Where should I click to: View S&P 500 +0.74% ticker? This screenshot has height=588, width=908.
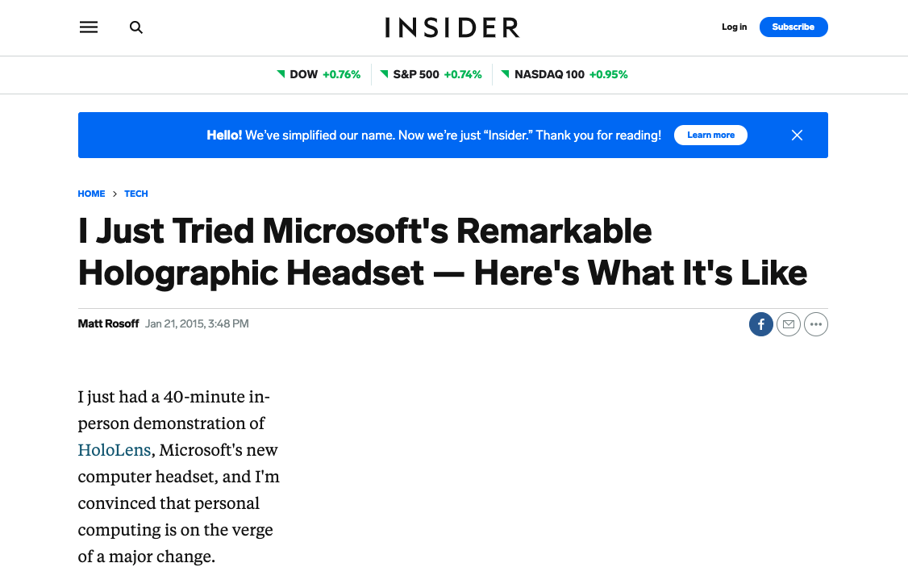point(431,74)
